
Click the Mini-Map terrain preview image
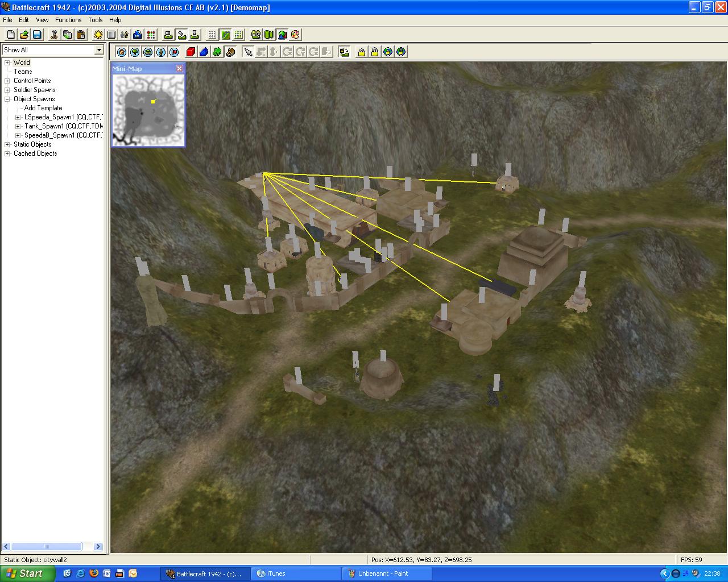(148, 110)
